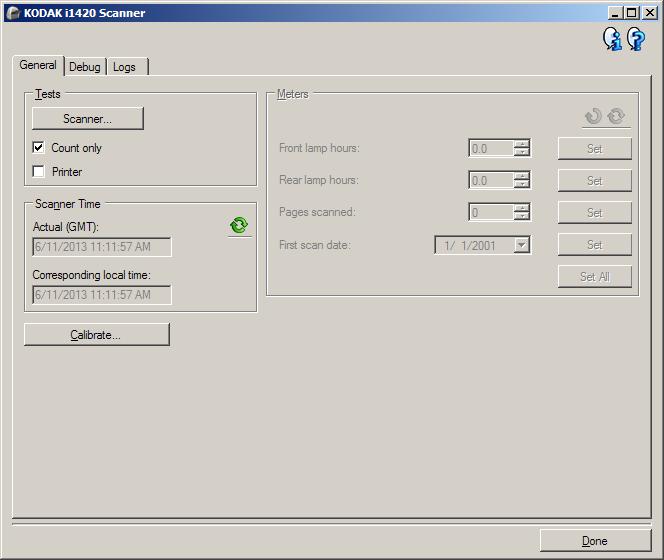Viewport: 664px width, 560px height.
Task: Click the Done button
Action: pos(595,541)
